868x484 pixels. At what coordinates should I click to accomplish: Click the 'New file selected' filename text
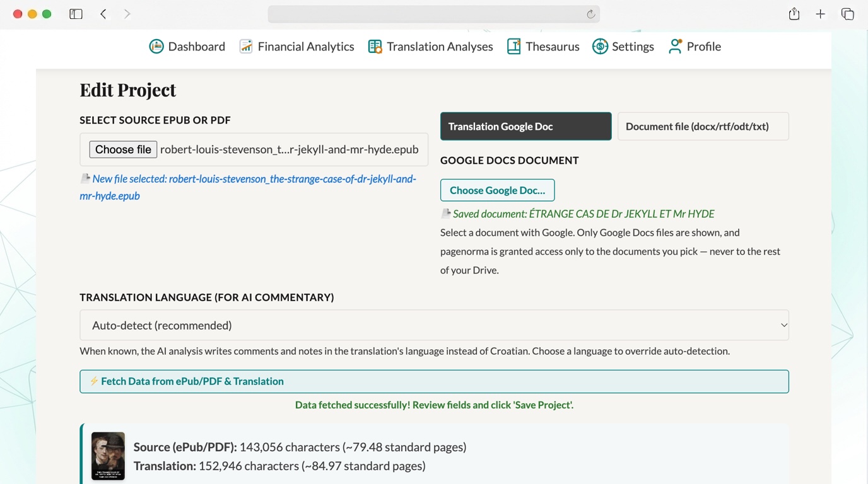(x=248, y=187)
